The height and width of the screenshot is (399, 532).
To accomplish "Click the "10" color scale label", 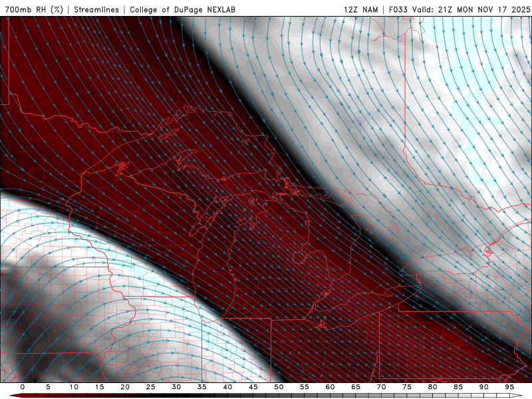I will pos(74,387).
